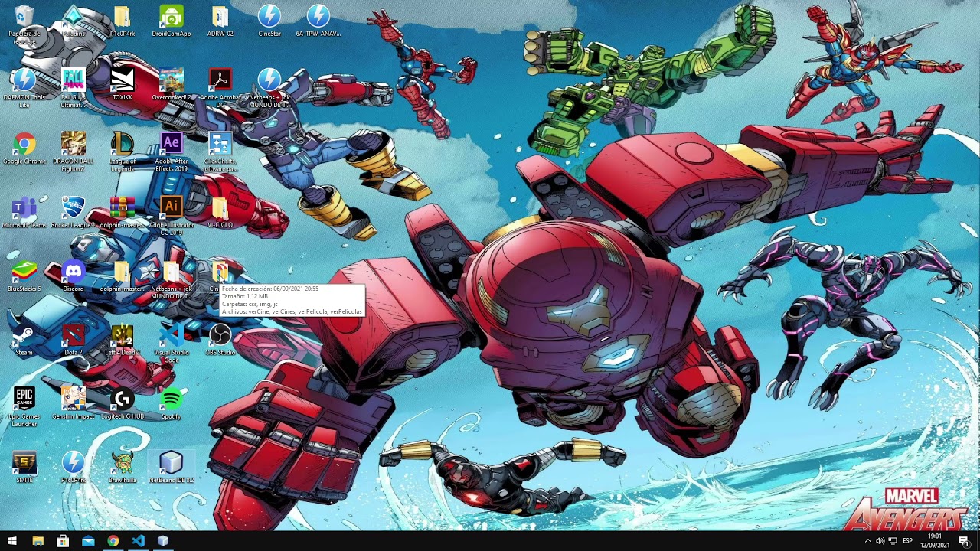Open the Steam shortcut

coord(24,340)
